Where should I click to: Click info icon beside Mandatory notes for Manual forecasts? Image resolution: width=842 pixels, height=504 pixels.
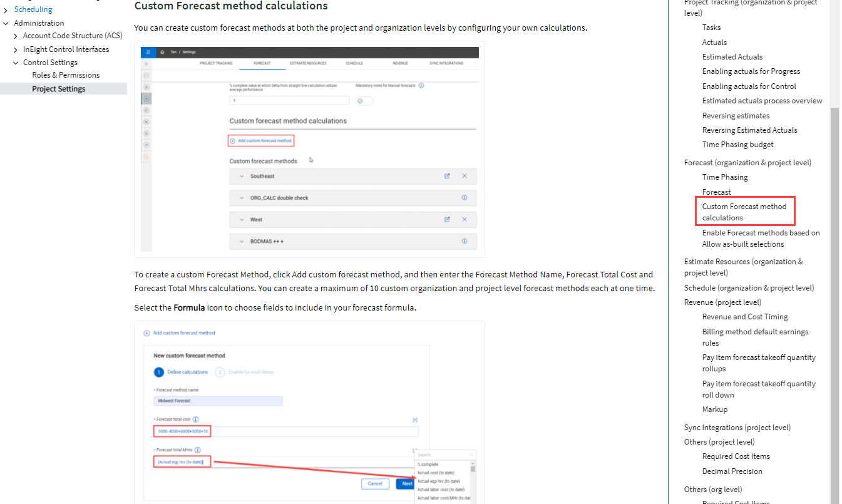coord(421,85)
